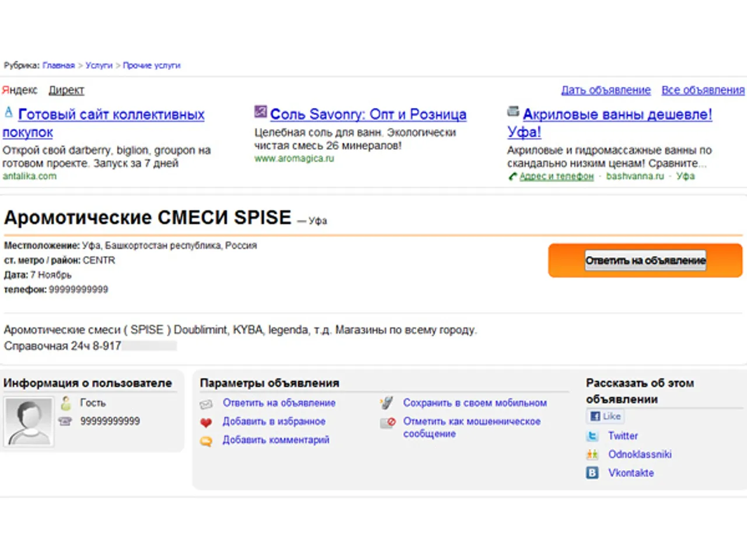Screen dimensions: 747x560
Task: Click the Адрес и телефон ad link
Action: pos(556,176)
